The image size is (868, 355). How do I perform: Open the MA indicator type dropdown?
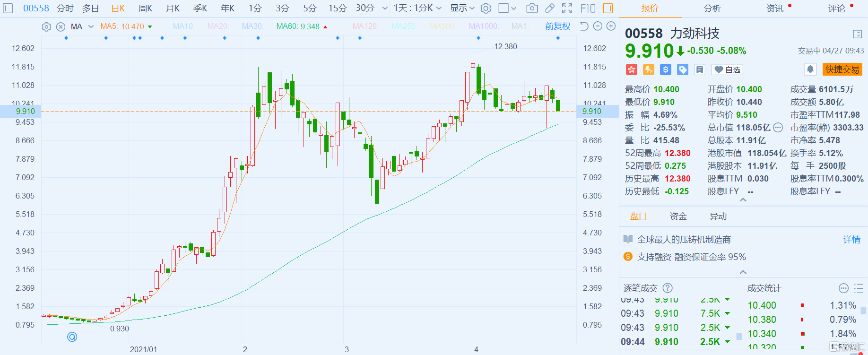click(91, 27)
